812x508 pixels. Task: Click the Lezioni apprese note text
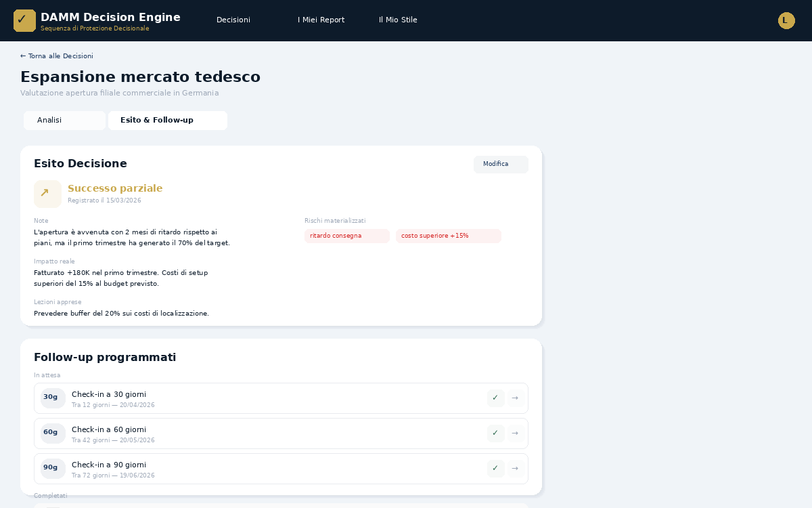(x=121, y=314)
